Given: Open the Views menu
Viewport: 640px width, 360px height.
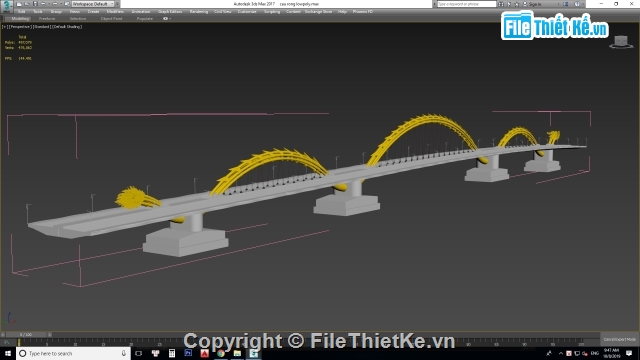Looking at the screenshot, I should click(x=75, y=12).
